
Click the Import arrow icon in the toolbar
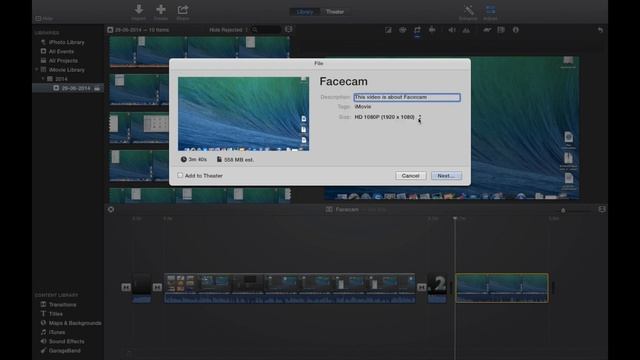139,9
